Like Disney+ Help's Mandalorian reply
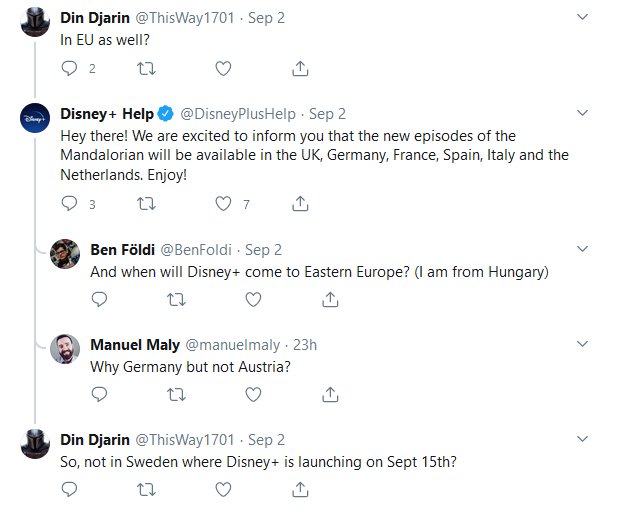623x517 pixels. (223, 204)
